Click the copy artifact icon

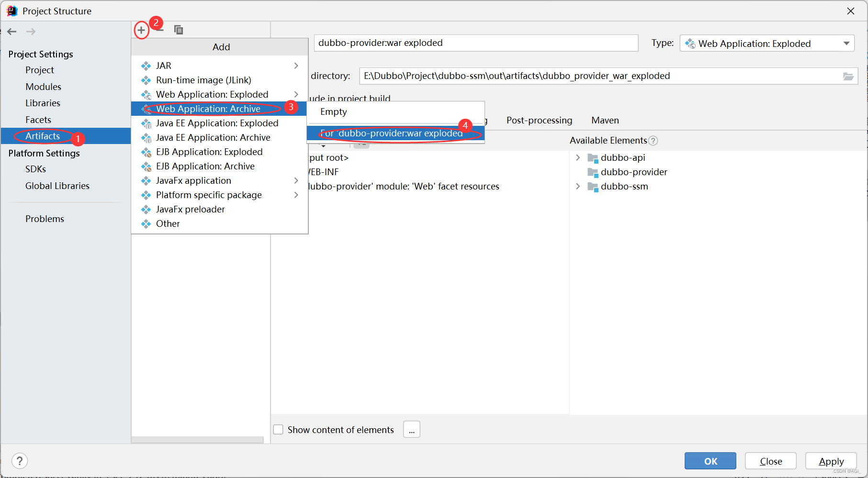coord(179,30)
